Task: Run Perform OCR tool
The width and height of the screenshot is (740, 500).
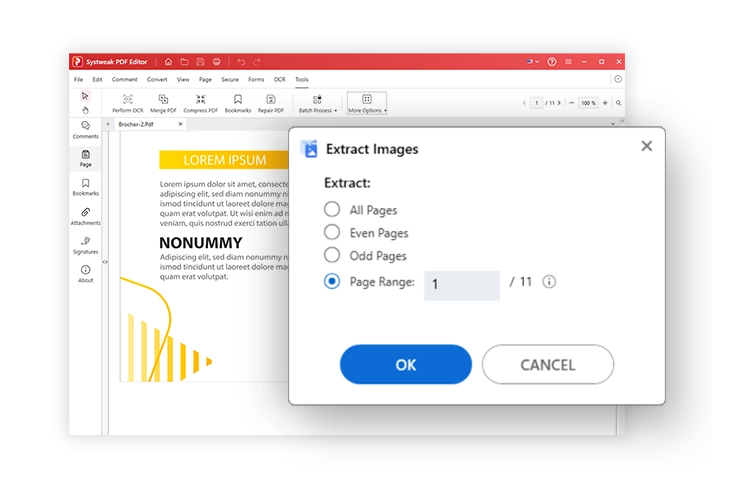Action: [x=127, y=103]
